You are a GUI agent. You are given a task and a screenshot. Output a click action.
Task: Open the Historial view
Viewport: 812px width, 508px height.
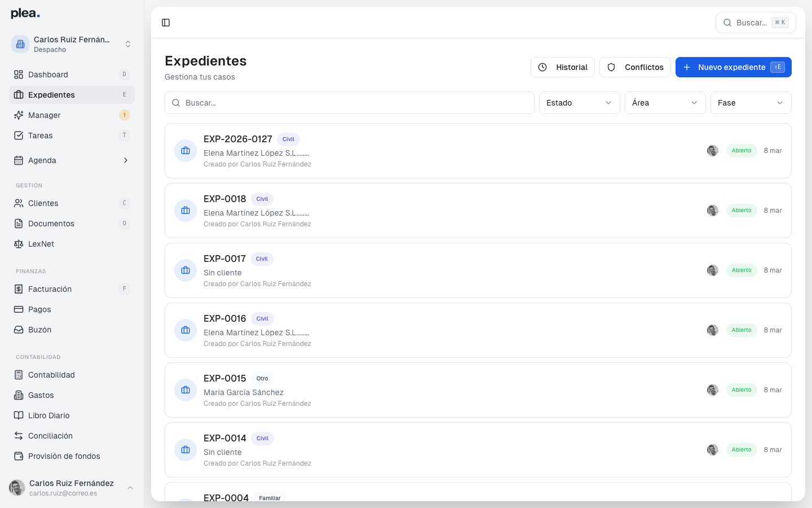pyautogui.click(x=562, y=67)
